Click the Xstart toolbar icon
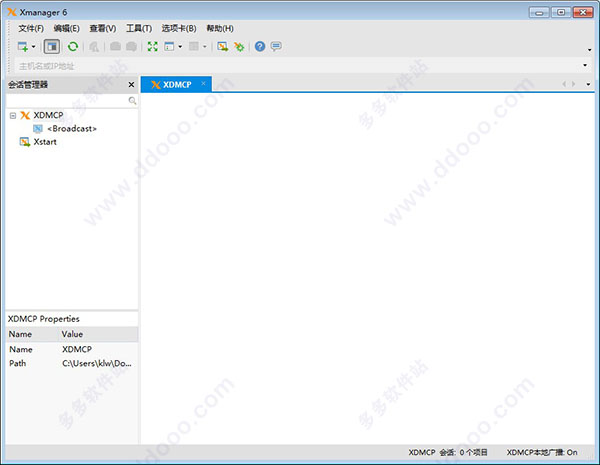This screenshot has height=465, width=600. [x=222, y=47]
